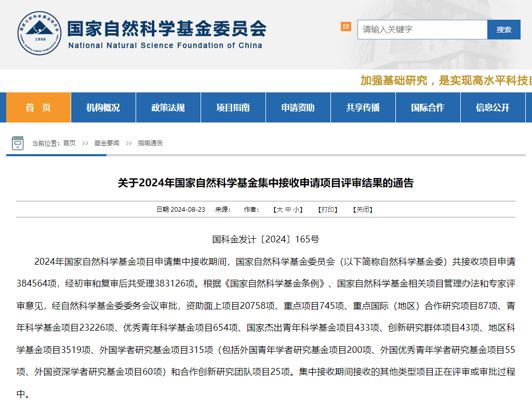
Task: Open the 共享传播 section
Action: point(363,107)
